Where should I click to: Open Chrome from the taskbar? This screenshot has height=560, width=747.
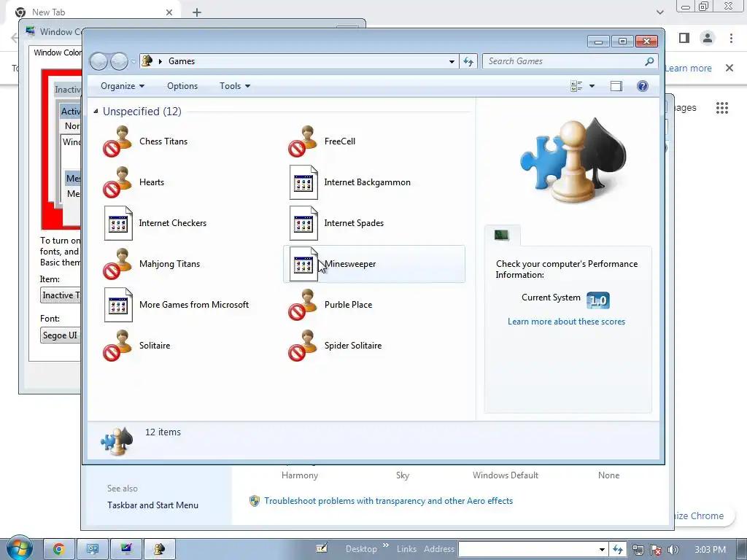pos(59,550)
